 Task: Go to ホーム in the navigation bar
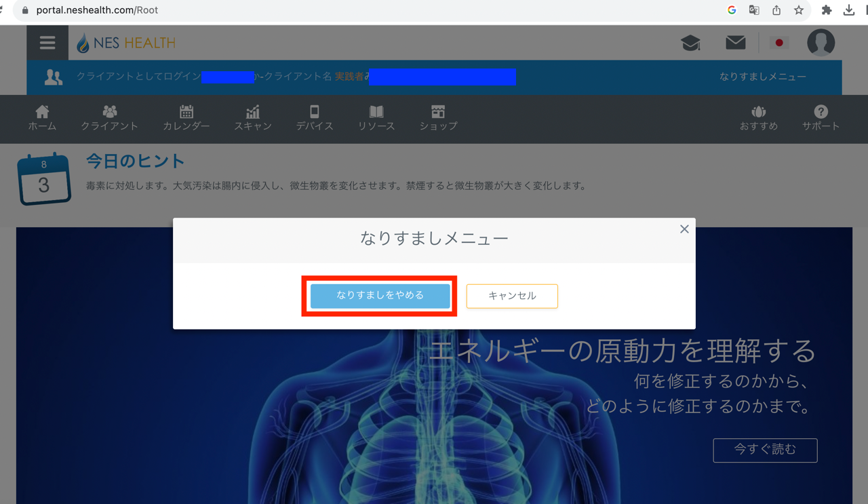point(42,118)
